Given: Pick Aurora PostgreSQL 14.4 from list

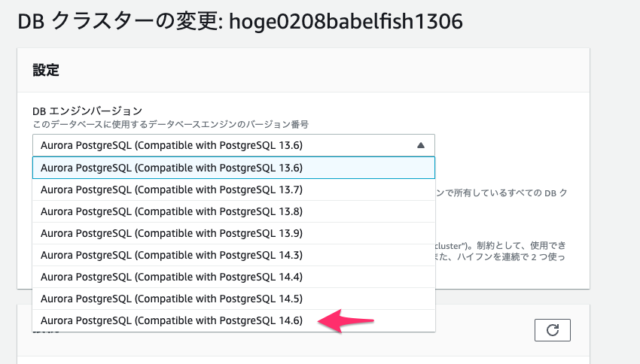Looking at the screenshot, I should coord(233,277).
